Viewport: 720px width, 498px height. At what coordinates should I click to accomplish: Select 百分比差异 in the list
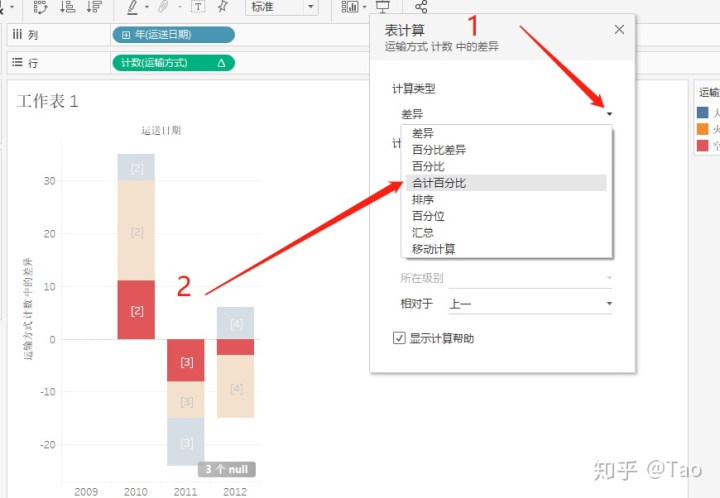(x=506, y=150)
